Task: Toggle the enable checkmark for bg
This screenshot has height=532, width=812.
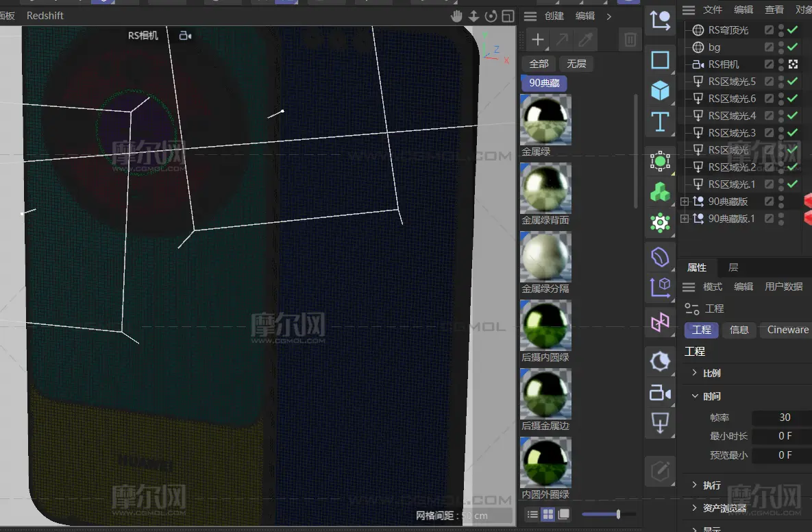Action: click(792, 47)
